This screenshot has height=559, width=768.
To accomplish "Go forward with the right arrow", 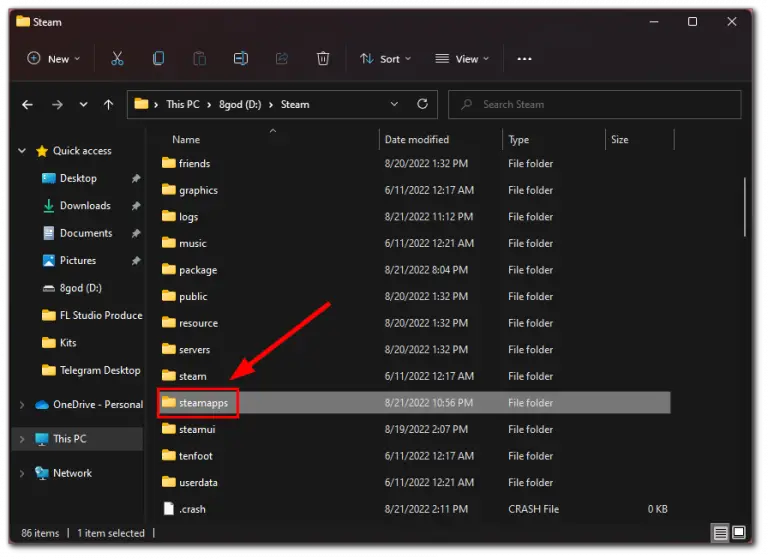I will [x=57, y=104].
